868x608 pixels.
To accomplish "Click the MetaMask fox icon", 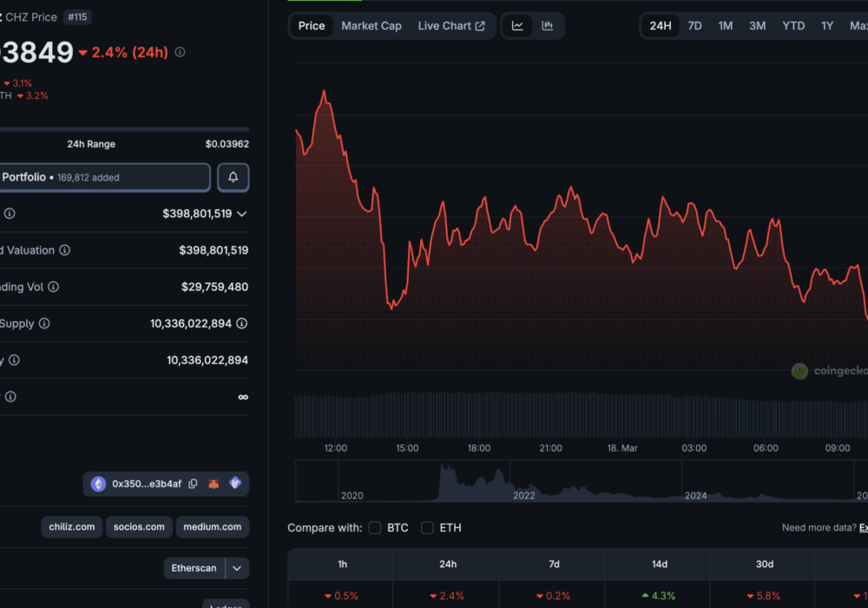I will tap(214, 484).
